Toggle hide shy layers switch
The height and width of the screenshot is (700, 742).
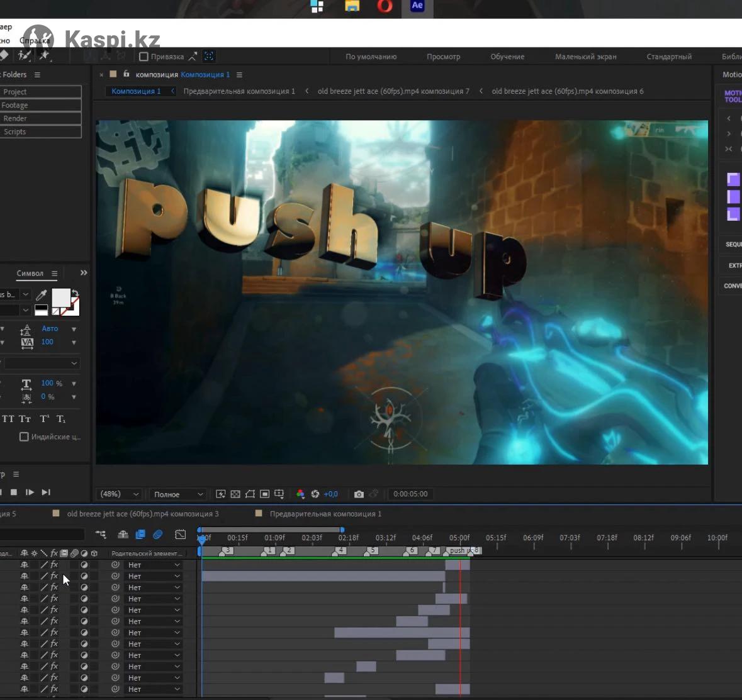pos(123,535)
